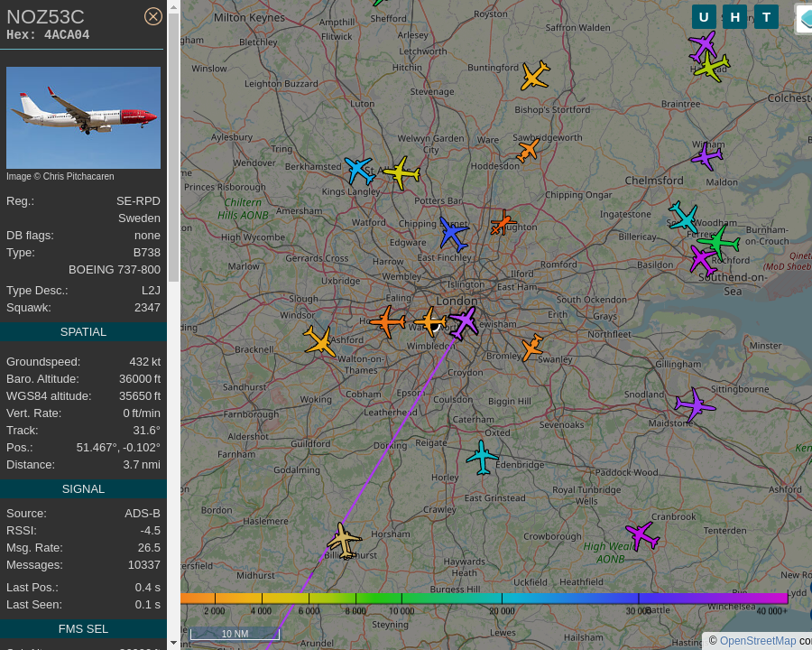Click the groundspeed value 432 kt
Image resolution: width=812 pixels, height=650 pixels.
[x=145, y=362]
